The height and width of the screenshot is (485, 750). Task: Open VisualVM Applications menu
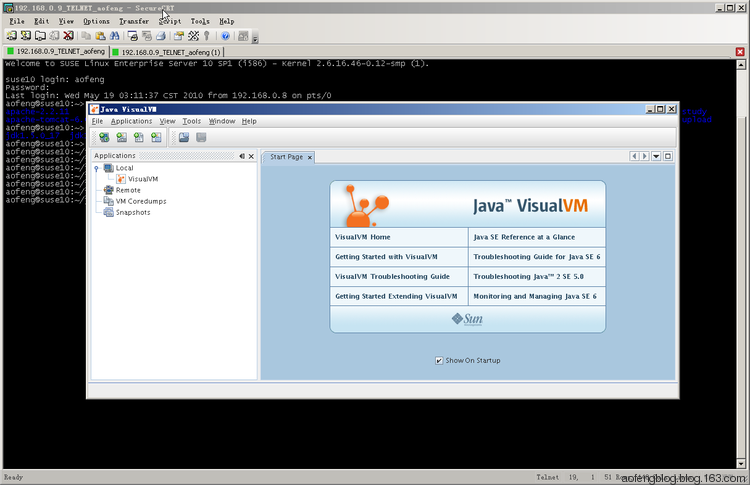[132, 121]
